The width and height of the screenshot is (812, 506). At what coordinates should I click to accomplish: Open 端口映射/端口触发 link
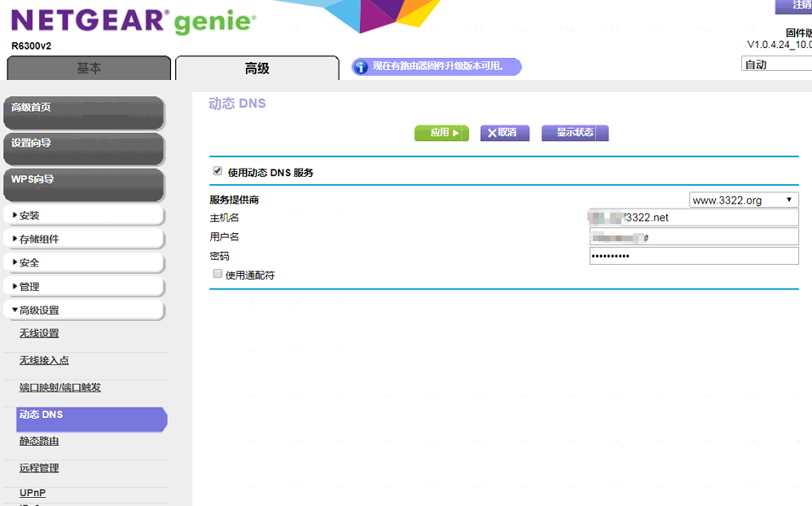[60, 387]
